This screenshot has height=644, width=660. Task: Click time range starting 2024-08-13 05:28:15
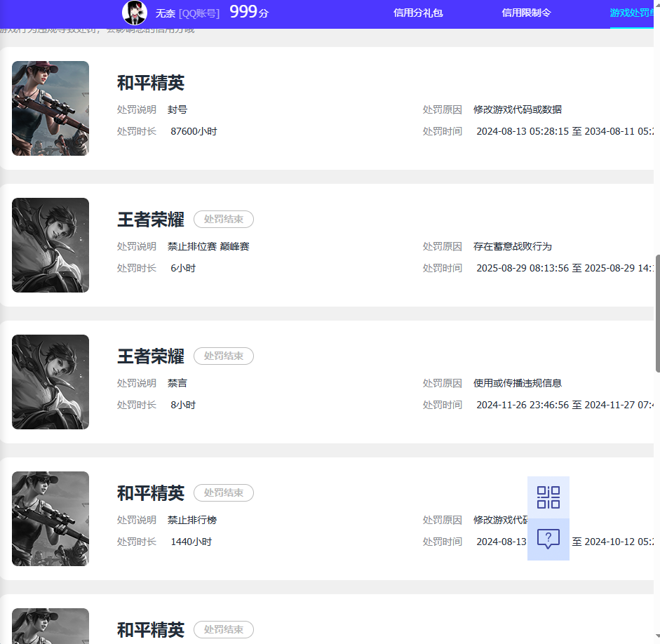565,131
